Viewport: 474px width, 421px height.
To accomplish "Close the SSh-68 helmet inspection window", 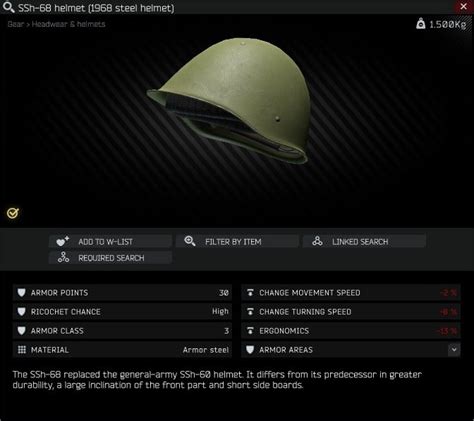I will [x=463, y=6].
